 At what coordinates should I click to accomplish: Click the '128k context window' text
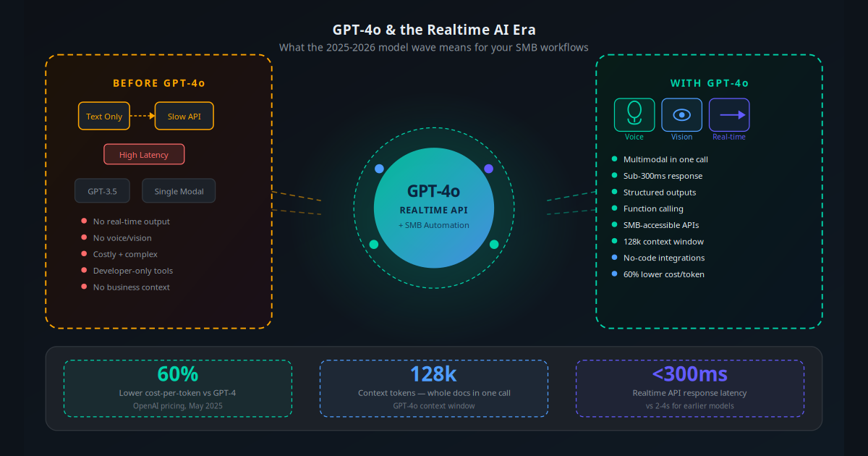coord(663,242)
